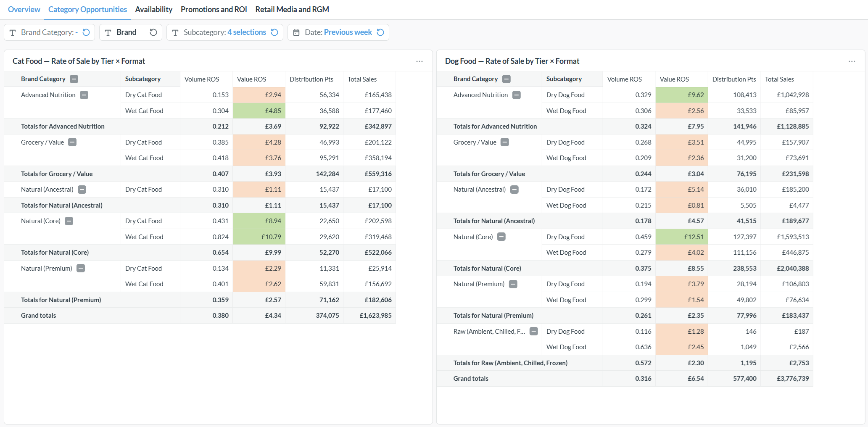Click Cat Food Grand totals £1,623,985 cell
This screenshot has height=427, width=868.
369,316
